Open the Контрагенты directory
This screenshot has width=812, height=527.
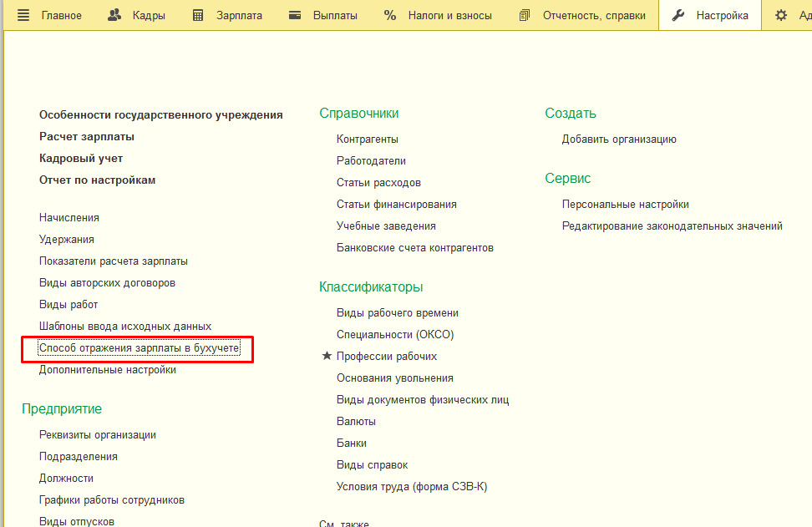(x=367, y=139)
